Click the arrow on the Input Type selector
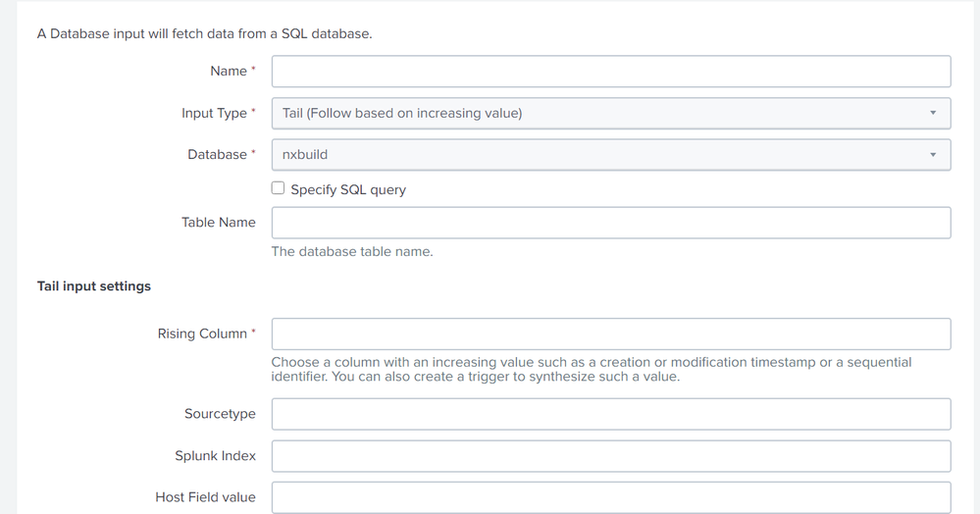 (933, 113)
